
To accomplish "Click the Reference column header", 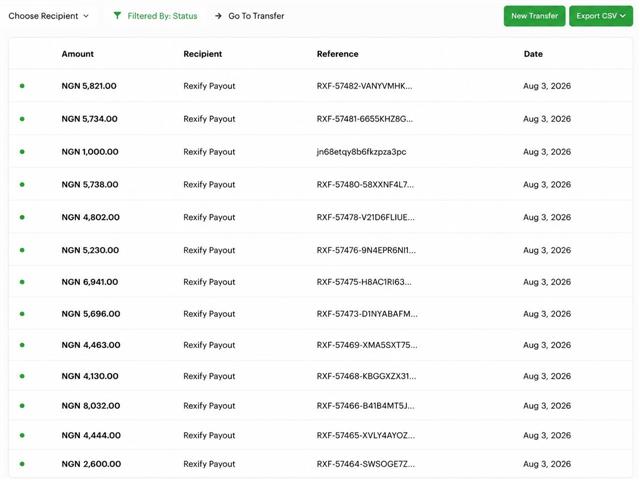I will (x=338, y=54).
